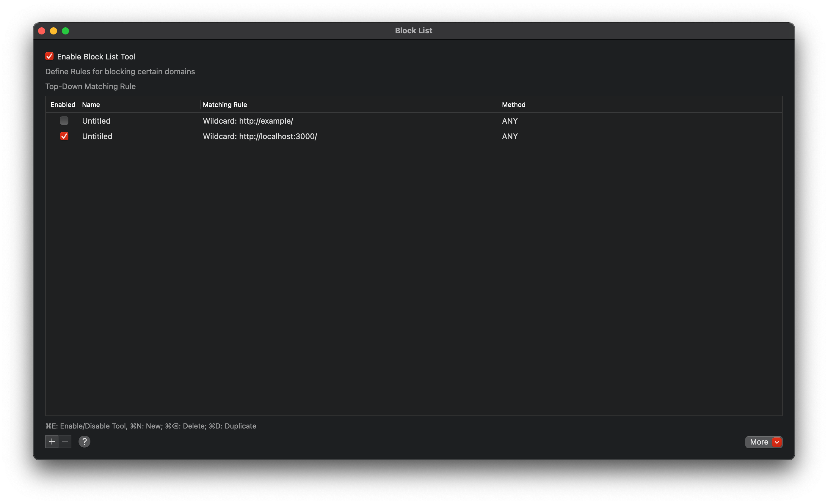This screenshot has width=828, height=504.
Task: Click the red chevron on More button
Action: pos(777,442)
